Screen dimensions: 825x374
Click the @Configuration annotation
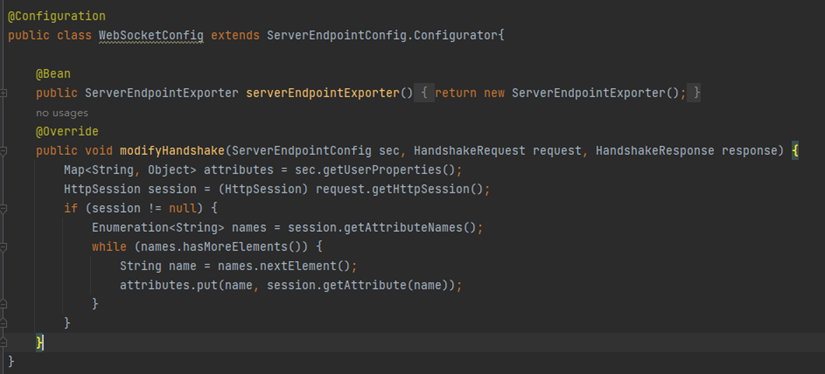57,16
